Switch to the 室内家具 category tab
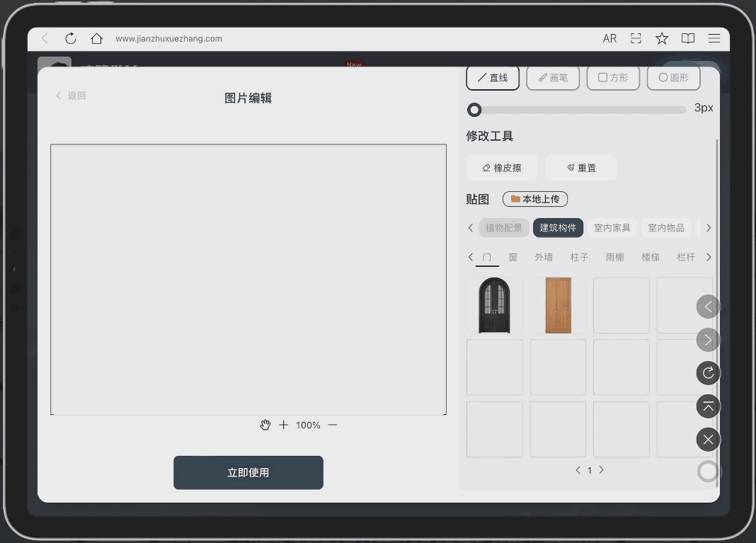Viewport: 756px width, 543px height. click(612, 227)
